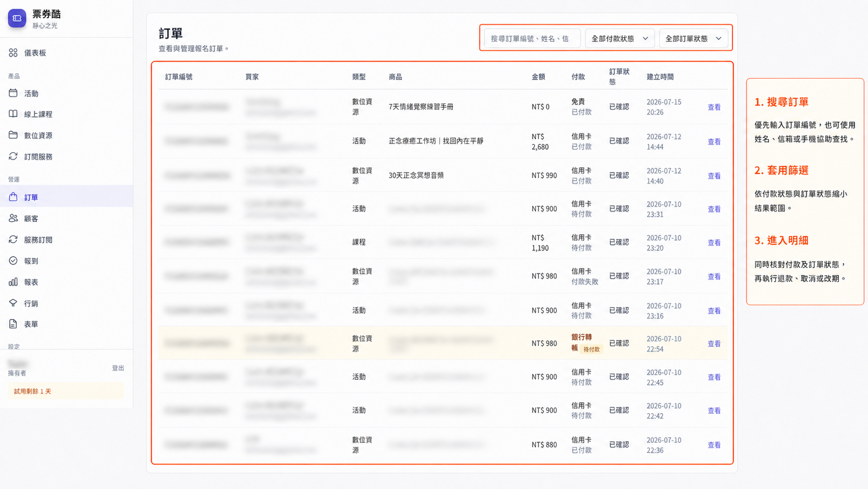The width and height of the screenshot is (868, 489).
Task: Open the 儀表板 dashboard icon
Action: (x=13, y=52)
